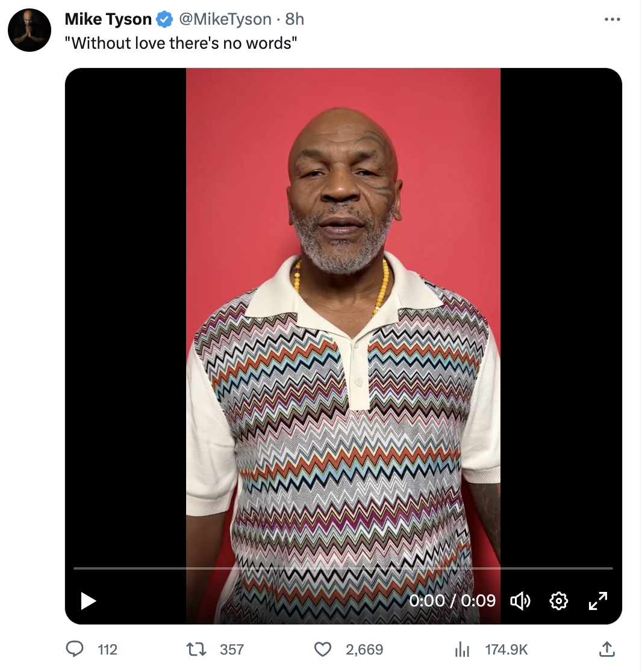
Task: Mute the video using the speaker icon
Action: 520,601
